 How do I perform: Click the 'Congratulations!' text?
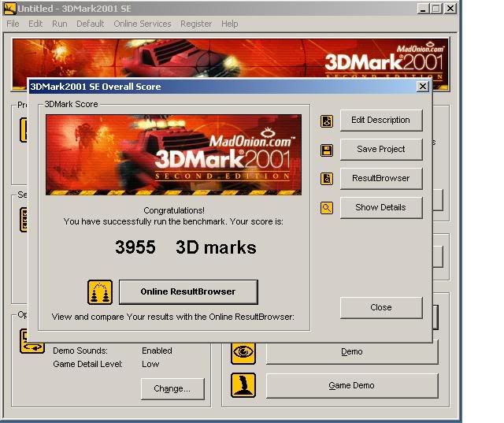(x=174, y=210)
